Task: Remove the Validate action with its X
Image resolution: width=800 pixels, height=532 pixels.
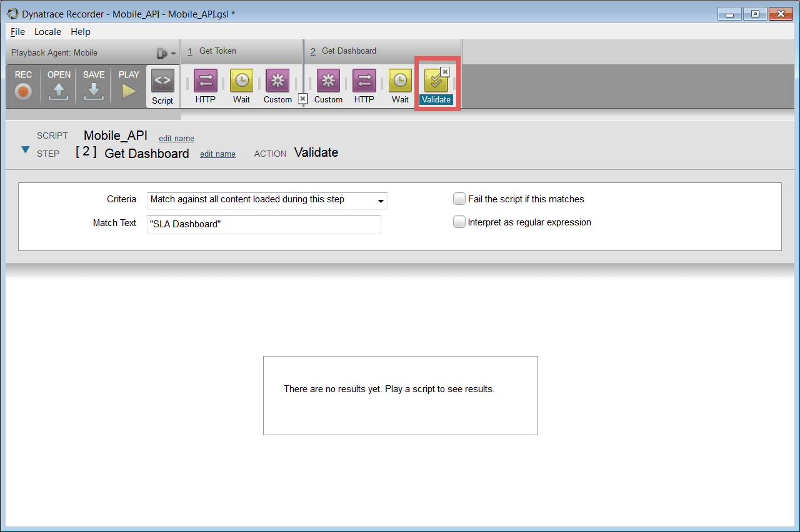Action: 446,71
